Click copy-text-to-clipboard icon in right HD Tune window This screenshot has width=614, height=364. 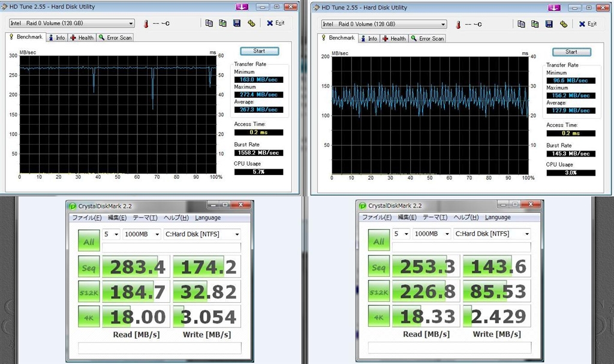[x=521, y=24]
